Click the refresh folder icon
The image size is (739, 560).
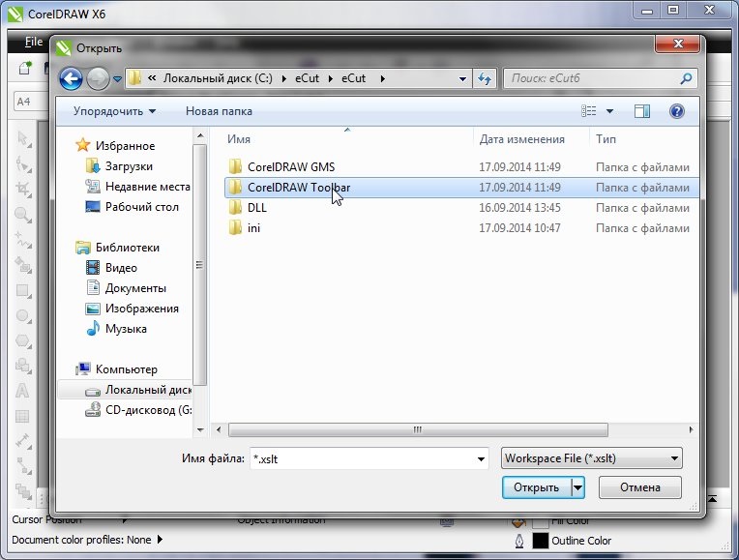tap(485, 78)
